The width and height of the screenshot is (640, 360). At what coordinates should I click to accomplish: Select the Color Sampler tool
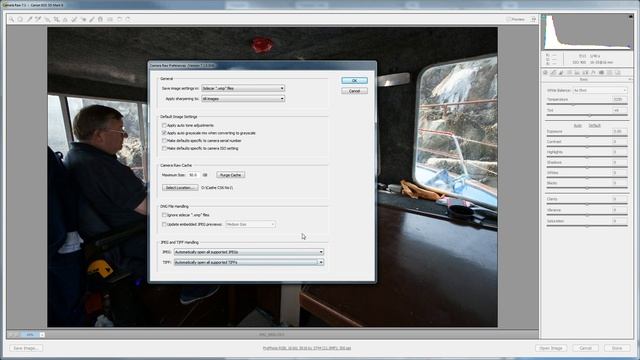(38, 19)
